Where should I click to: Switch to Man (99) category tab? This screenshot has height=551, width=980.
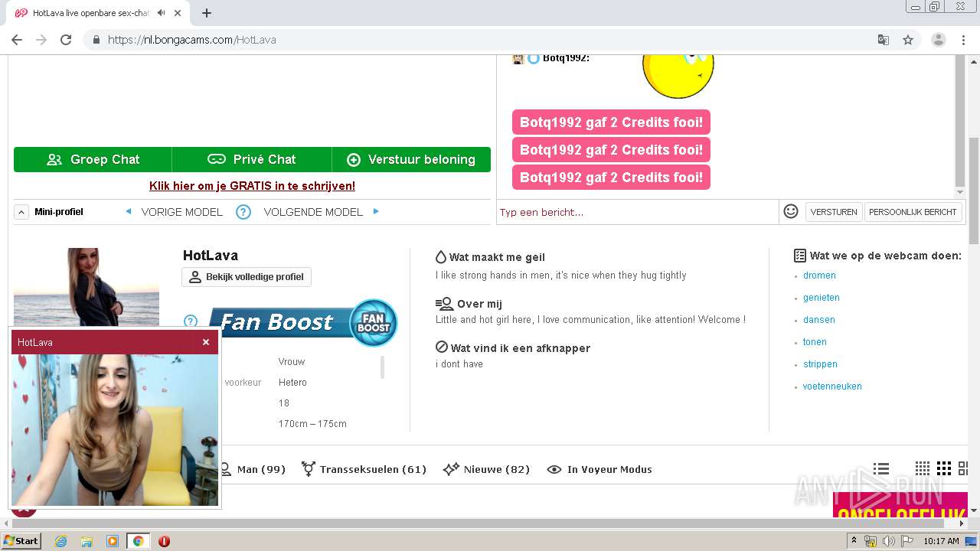(253, 469)
